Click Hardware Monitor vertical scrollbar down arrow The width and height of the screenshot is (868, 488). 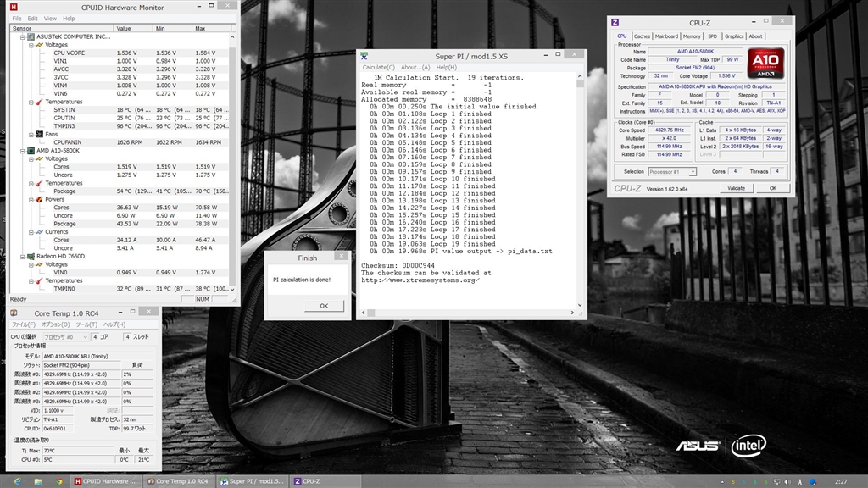point(232,289)
